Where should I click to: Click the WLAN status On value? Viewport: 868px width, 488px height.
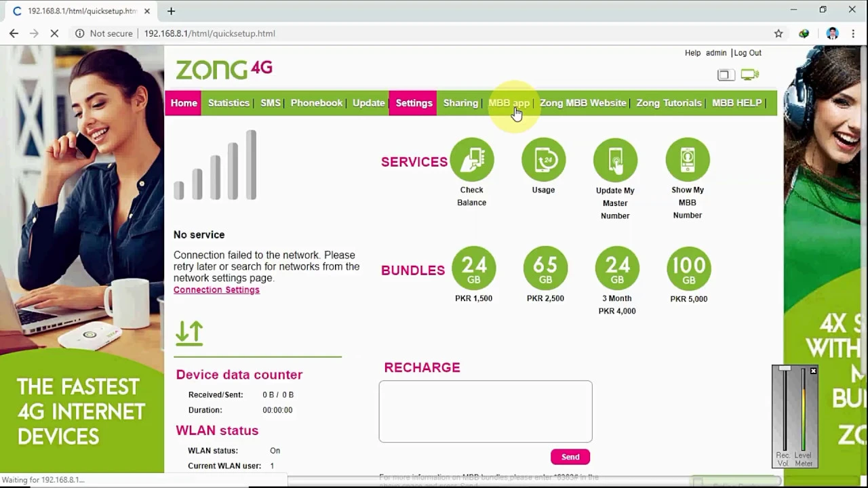click(x=275, y=451)
